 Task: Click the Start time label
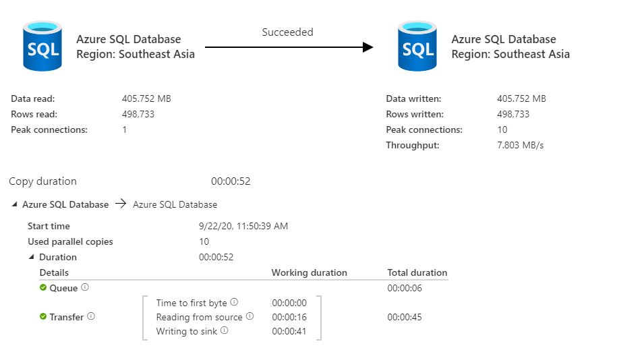[x=49, y=226]
